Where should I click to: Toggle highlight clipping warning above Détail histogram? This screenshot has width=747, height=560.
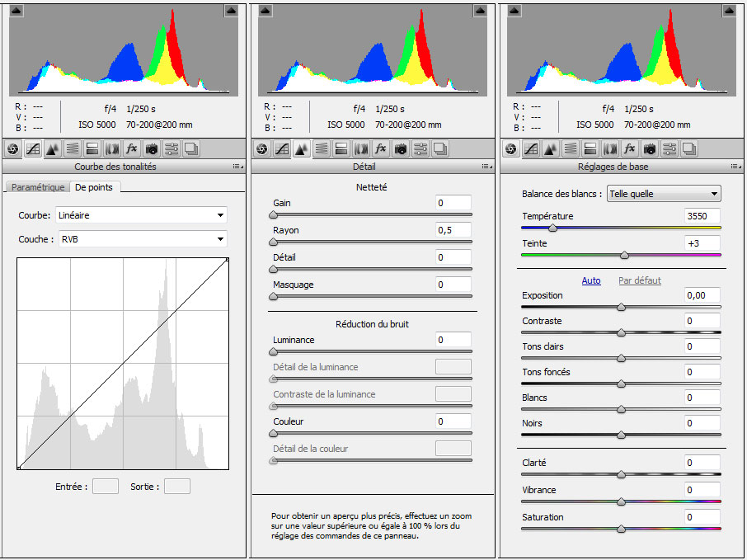point(480,11)
